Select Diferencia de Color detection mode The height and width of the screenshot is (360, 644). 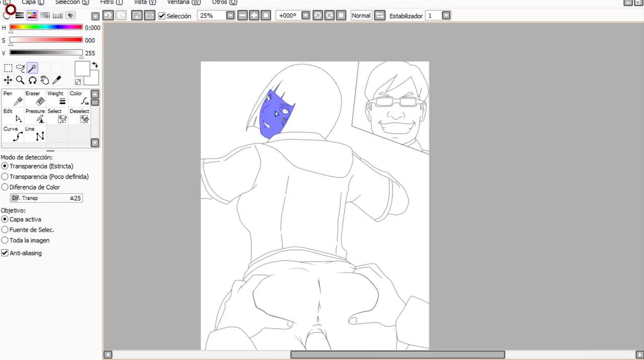click(5, 187)
